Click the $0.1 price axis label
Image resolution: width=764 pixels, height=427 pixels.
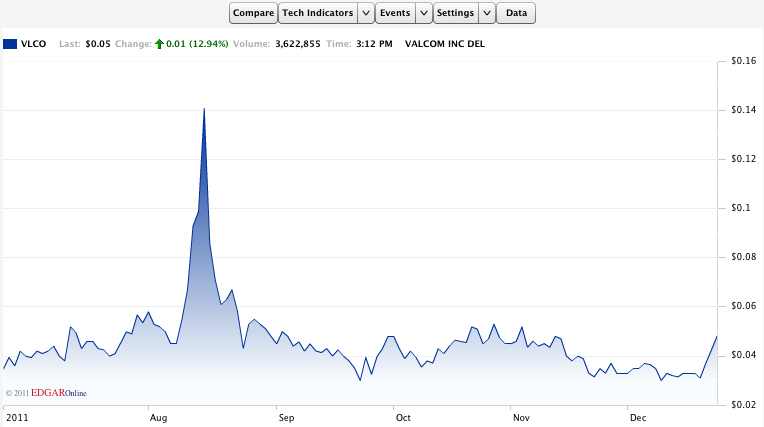741,208
